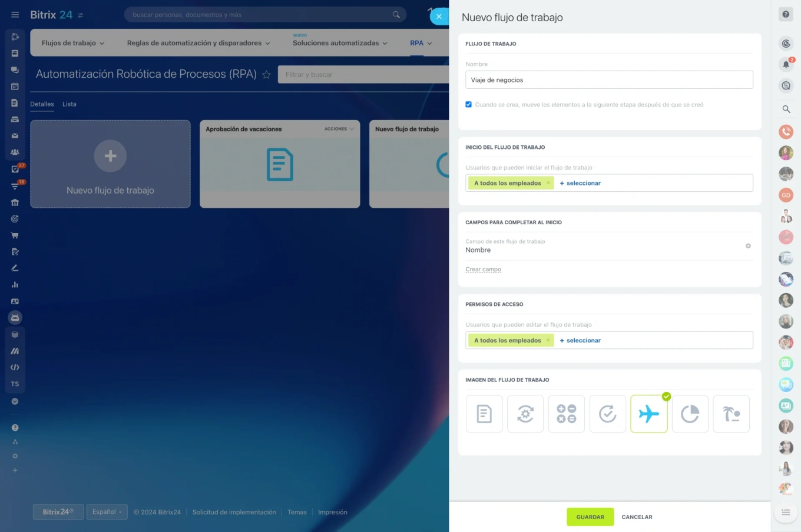Choose the calculator symbols workflow image

566,414
